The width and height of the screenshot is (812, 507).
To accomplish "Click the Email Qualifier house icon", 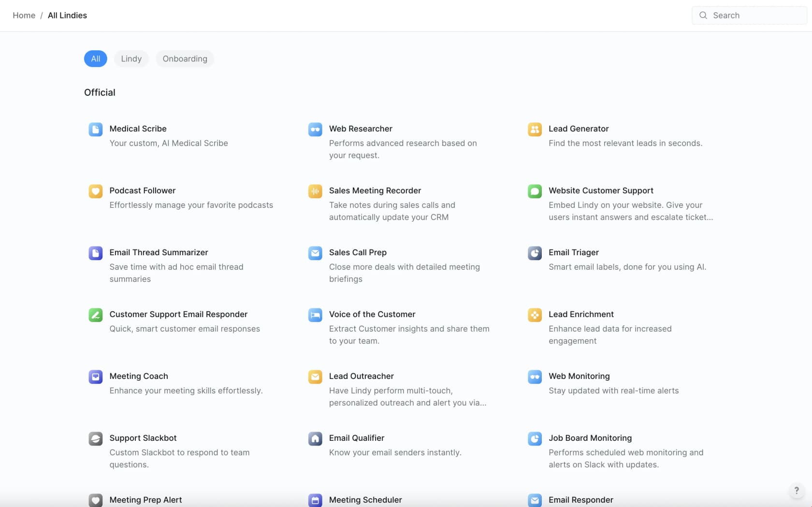I will [x=315, y=438].
